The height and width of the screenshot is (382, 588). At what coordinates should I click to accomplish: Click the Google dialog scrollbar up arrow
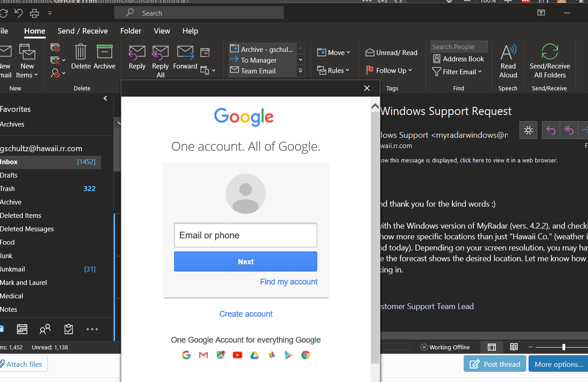(x=375, y=106)
